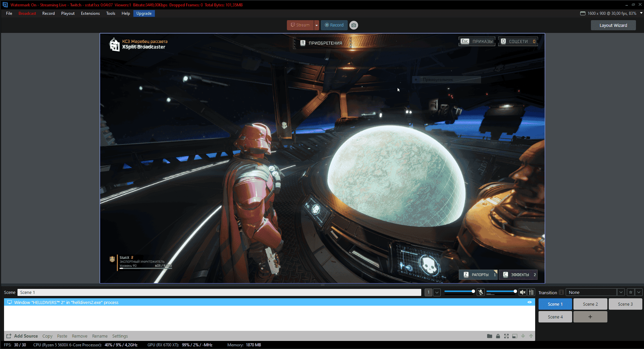This screenshot has width=644, height=349.
Task: Click the favorite transition star icon
Action: 631,292
